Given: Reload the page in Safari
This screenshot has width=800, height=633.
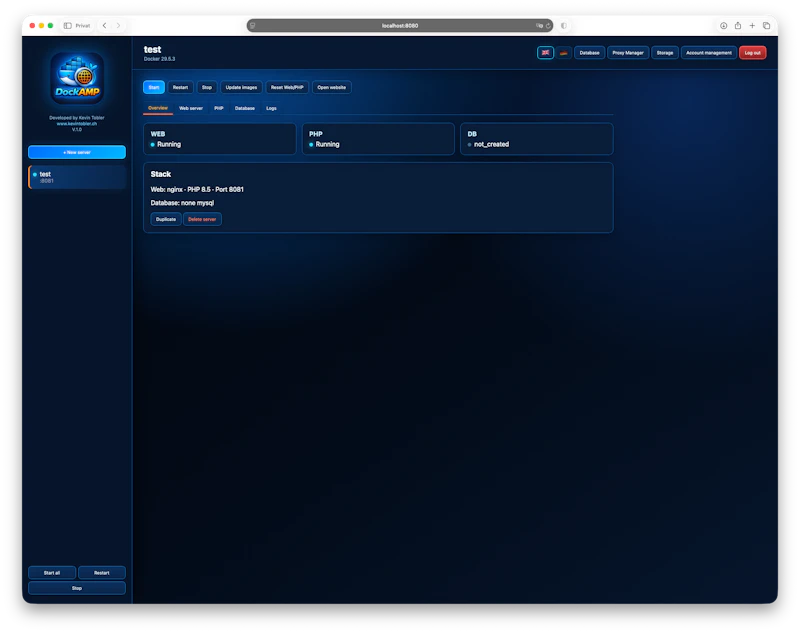Looking at the screenshot, I should [x=548, y=26].
